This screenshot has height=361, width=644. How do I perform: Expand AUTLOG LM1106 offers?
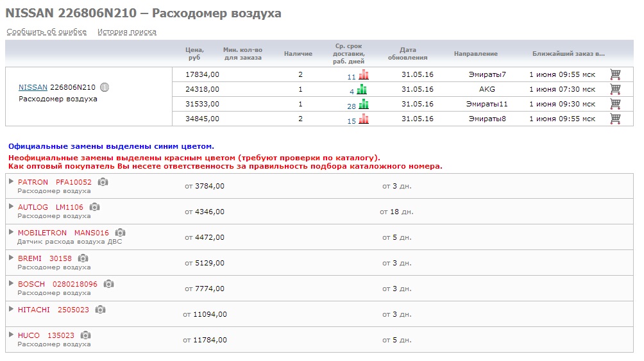click(11, 206)
